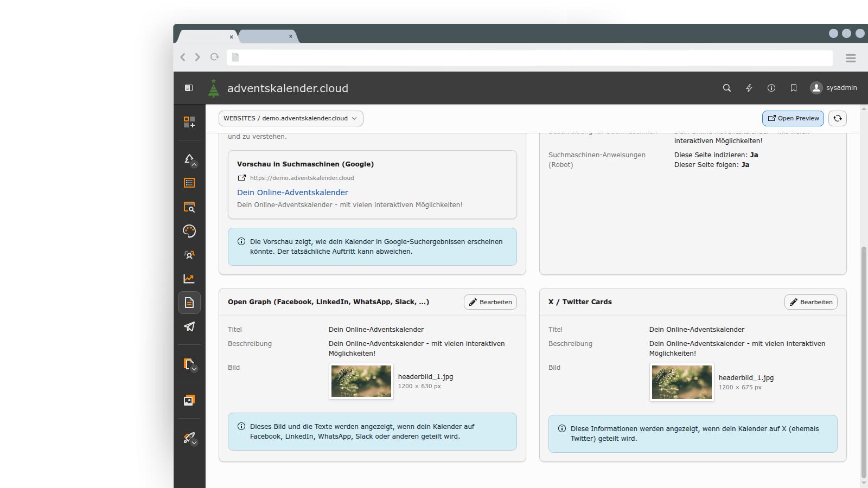Click the dashboard add-widget sidebar icon
The height and width of the screenshot is (488, 868).
pos(189,122)
